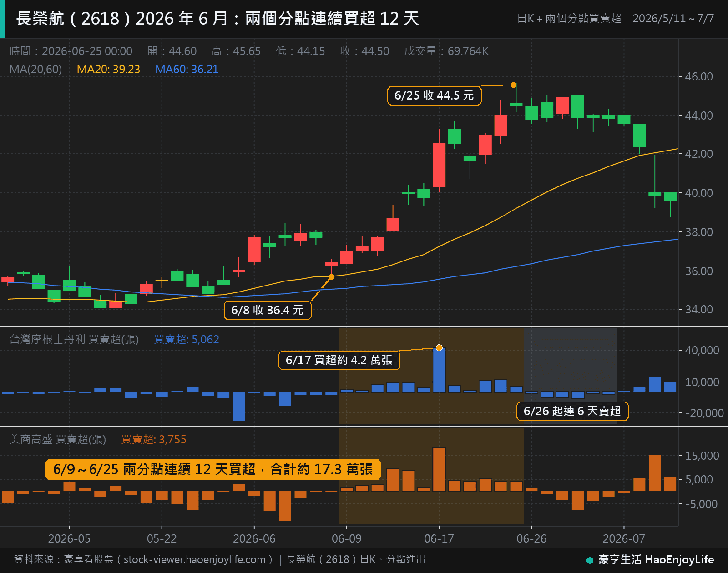Click the 高：45.65 high price value
The image size is (728, 573).
pos(236,51)
